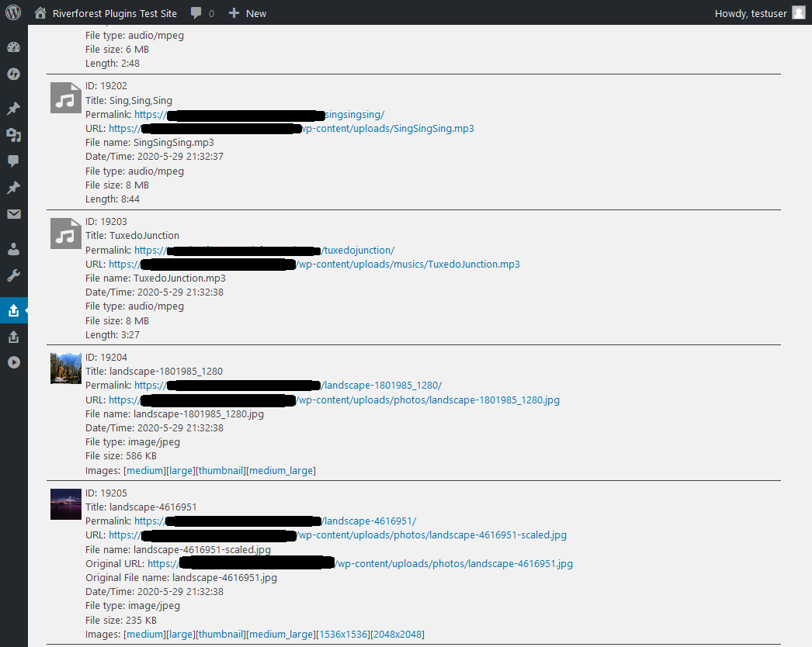The image size is (812, 647).
Task: Click the text 'ID: 19204'
Action: 106,357
